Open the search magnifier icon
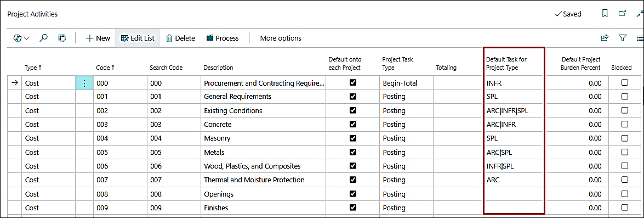 (x=43, y=38)
